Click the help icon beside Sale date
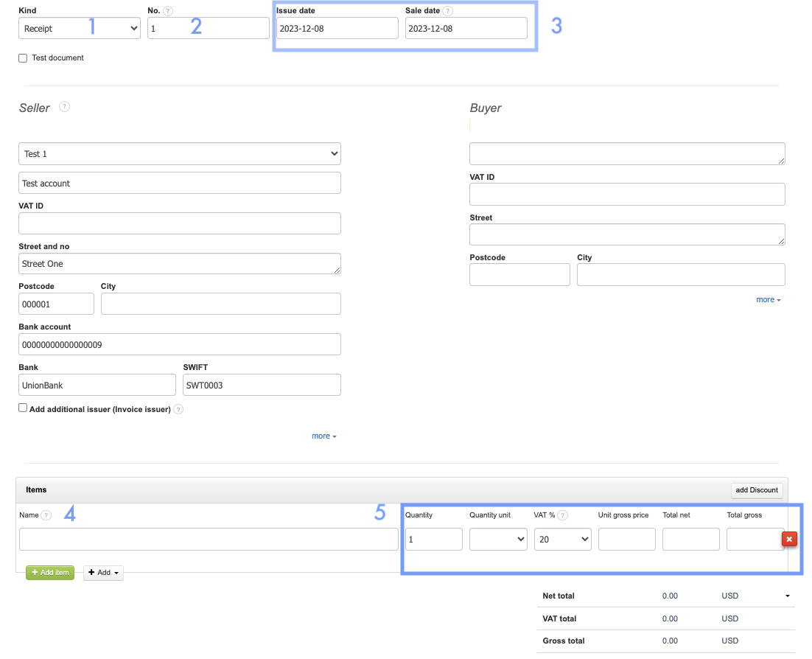 448,11
